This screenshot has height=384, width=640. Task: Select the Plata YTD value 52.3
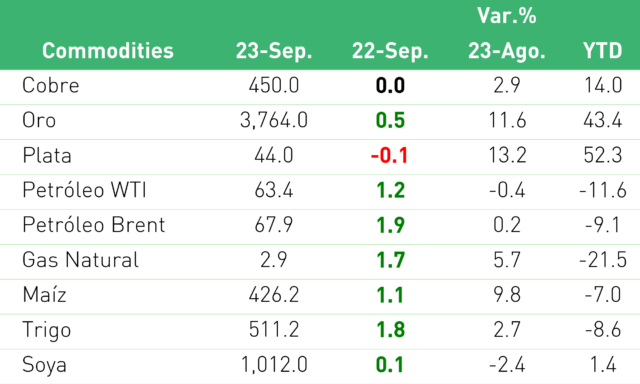click(603, 155)
